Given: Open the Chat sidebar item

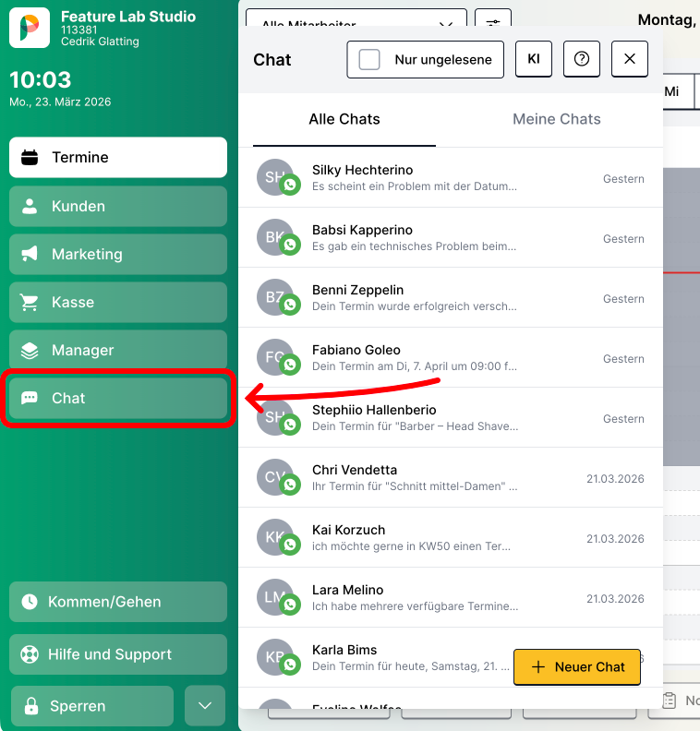Looking at the screenshot, I should 118,399.
